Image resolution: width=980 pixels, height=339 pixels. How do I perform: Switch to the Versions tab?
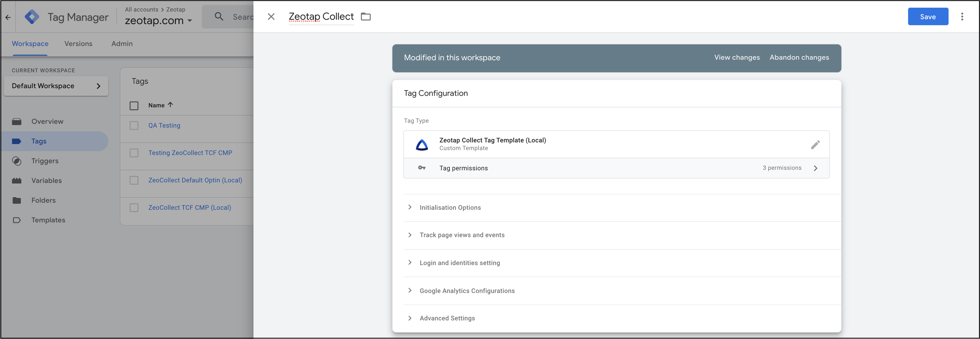(78, 44)
